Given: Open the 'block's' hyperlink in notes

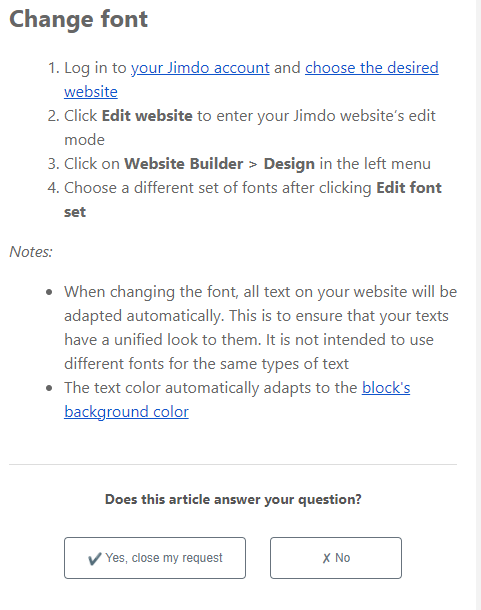Looking at the screenshot, I should (386, 387).
